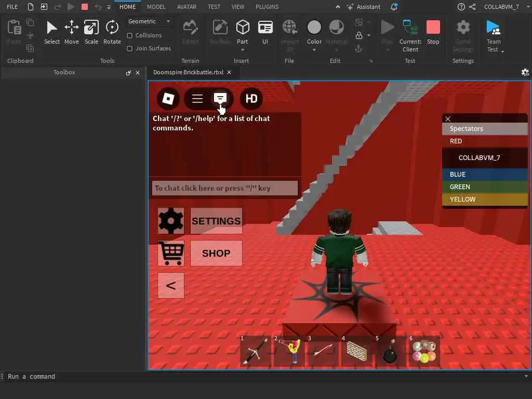
Task: Select the GREEN team row
Action: pyautogui.click(x=485, y=187)
